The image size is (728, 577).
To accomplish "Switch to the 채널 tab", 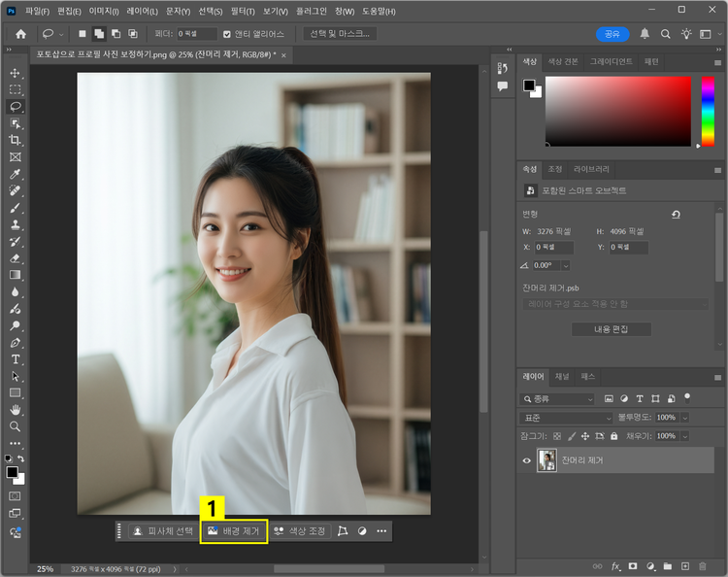I will tap(562, 375).
